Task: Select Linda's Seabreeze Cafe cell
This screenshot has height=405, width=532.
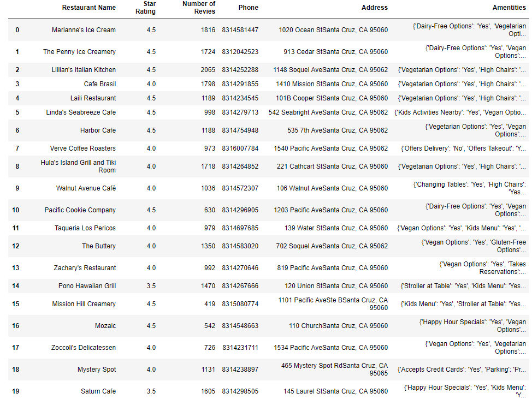Action: (81, 112)
